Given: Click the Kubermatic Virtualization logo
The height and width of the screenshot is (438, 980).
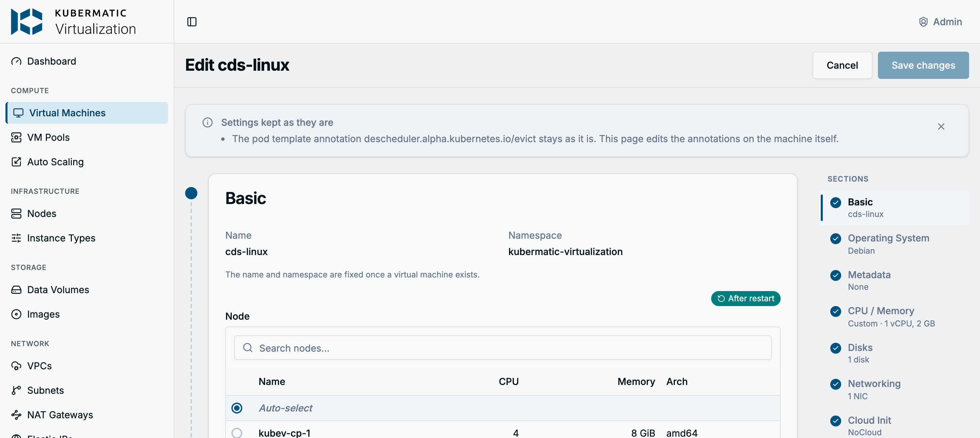Looking at the screenshot, I should [x=73, y=22].
